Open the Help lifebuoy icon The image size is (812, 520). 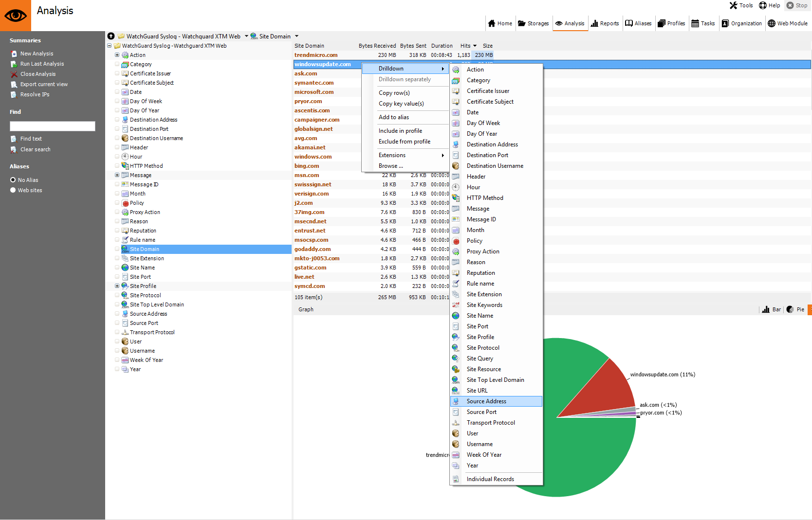coord(763,5)
